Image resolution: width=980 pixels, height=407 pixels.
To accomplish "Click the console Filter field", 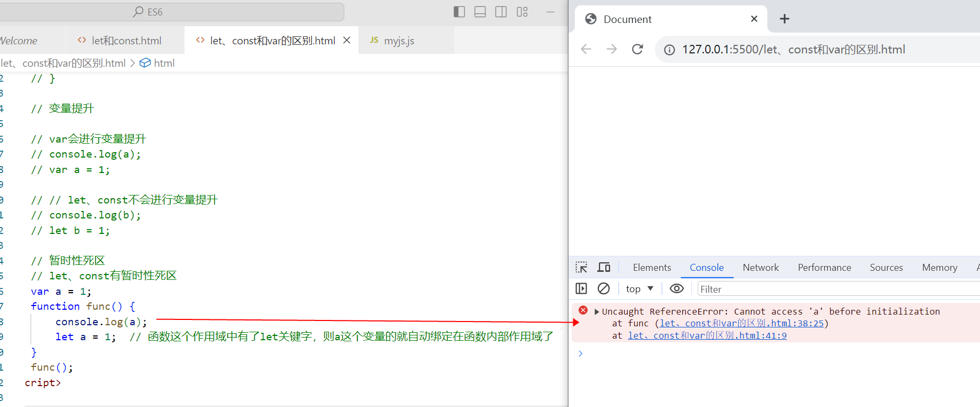I will pyautogui.click(x=839, y=289).
